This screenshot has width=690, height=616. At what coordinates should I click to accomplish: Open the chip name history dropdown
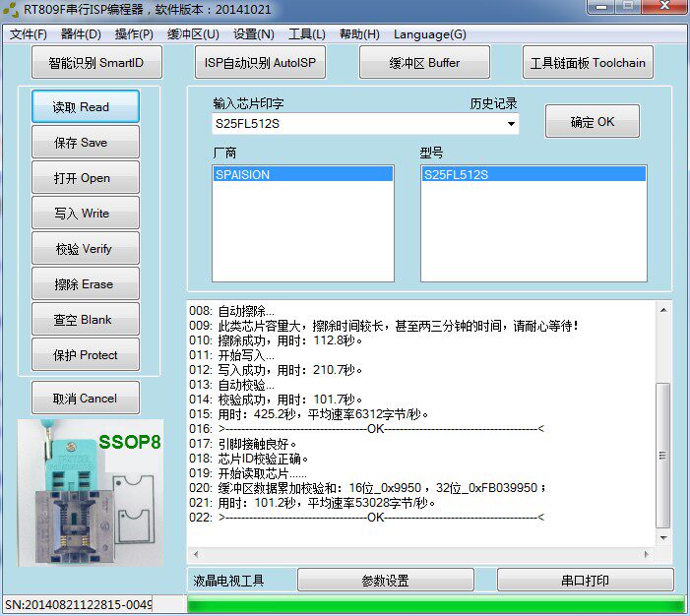tap(511, 124)
